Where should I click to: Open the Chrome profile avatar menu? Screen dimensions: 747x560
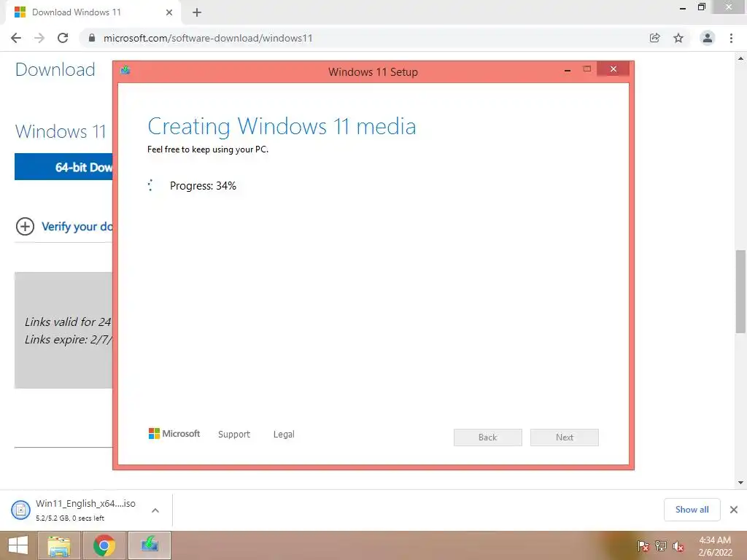[x=708, y=38]
